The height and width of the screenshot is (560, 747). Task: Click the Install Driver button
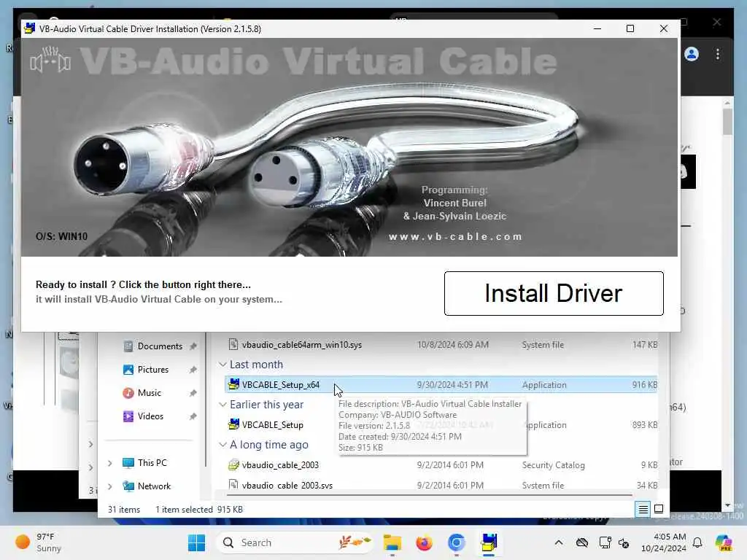pos(554,293)
